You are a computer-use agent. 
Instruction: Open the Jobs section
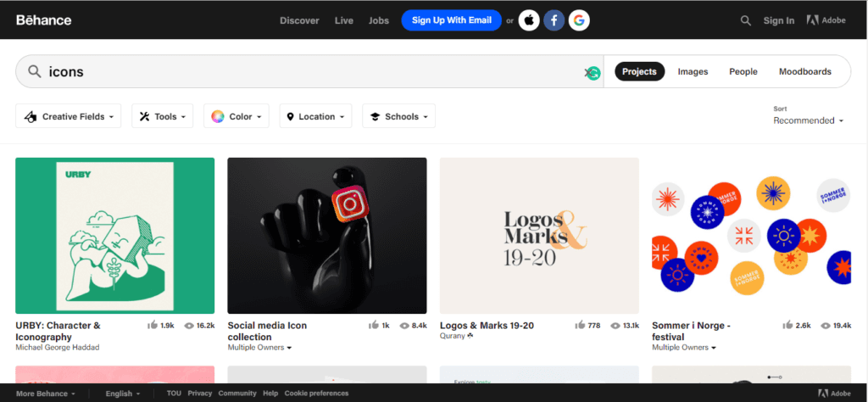379,20
